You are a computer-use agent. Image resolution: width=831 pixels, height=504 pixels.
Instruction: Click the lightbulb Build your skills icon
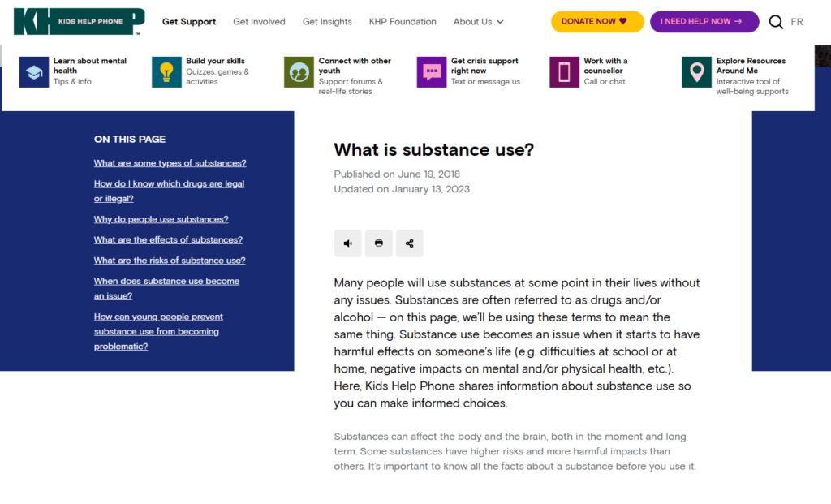point(166,71)
